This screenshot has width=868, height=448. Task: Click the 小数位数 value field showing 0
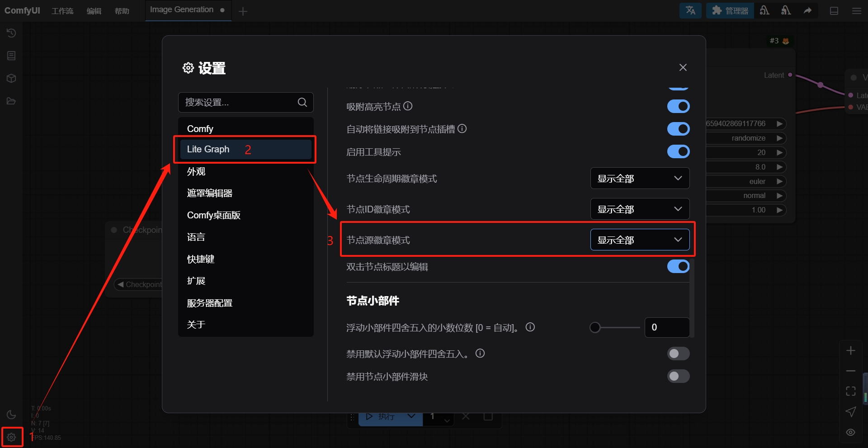click(x=667, y=327)
